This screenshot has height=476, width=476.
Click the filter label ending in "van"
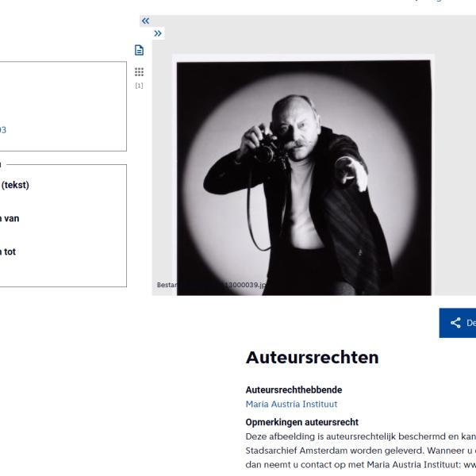click(10, 218)
